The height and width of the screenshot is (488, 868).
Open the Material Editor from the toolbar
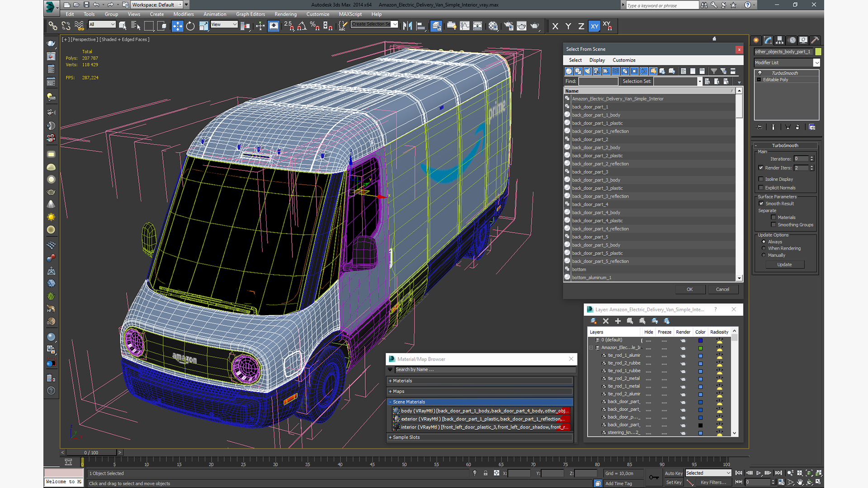pos(493,26)
